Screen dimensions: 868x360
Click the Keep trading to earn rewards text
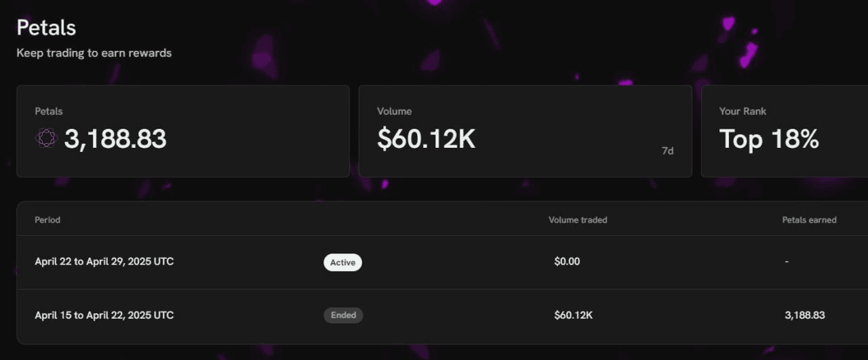point(94,53)
